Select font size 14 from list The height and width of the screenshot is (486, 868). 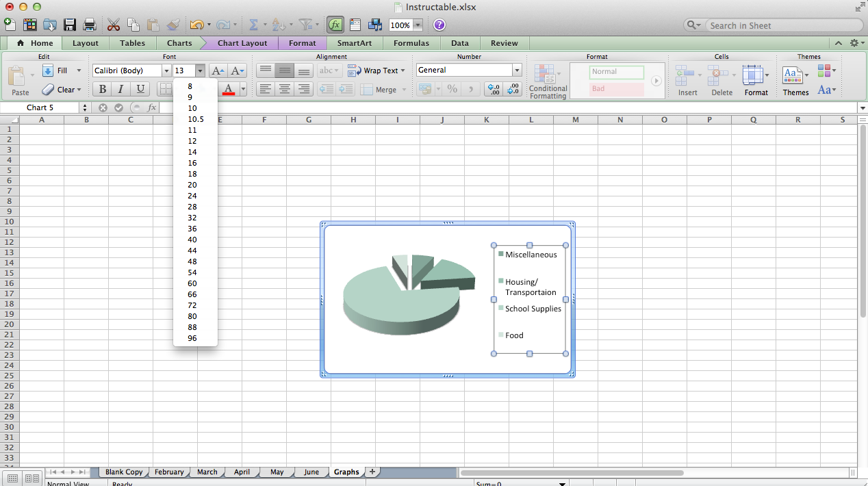192,152
